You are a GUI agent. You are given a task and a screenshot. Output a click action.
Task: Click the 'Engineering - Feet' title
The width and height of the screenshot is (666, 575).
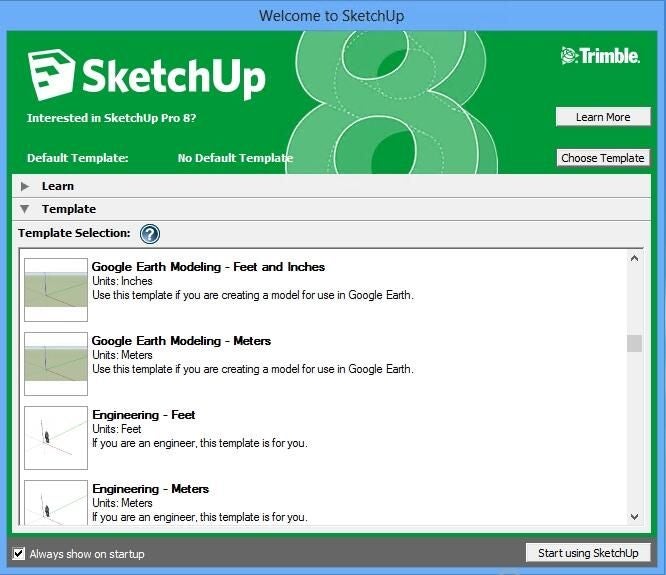[144, 414]
